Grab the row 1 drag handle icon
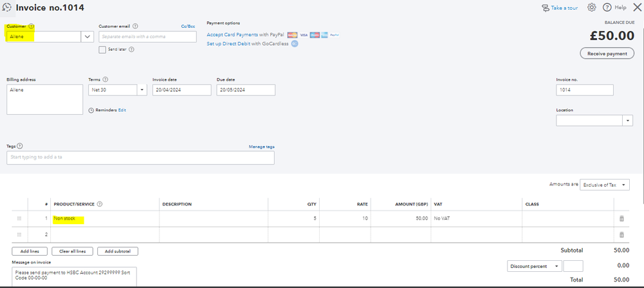This screenshot has height=288, width=644. (x=19, y=218)
